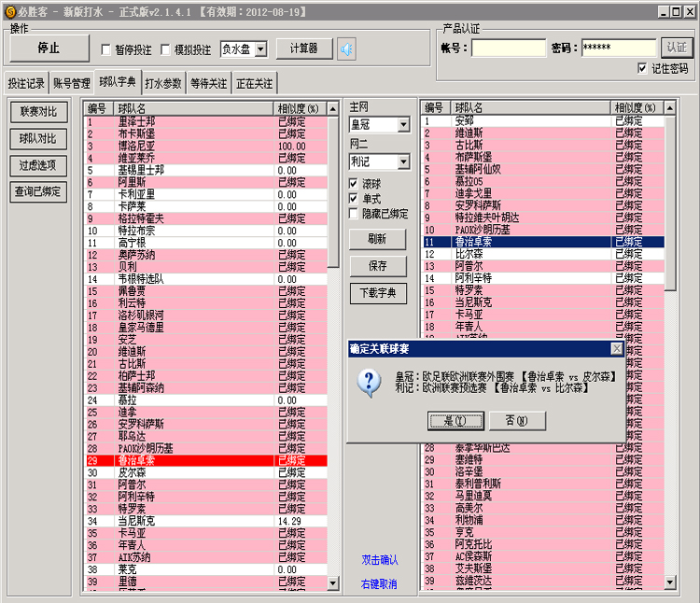The image size is (700, 603).
Task: Toggle the 隐藏已绑定 checkbox
Action: click(354, 214)
